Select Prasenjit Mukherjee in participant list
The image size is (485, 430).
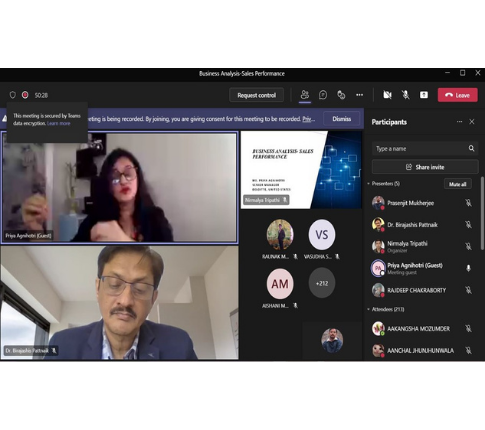pos(423,203)
